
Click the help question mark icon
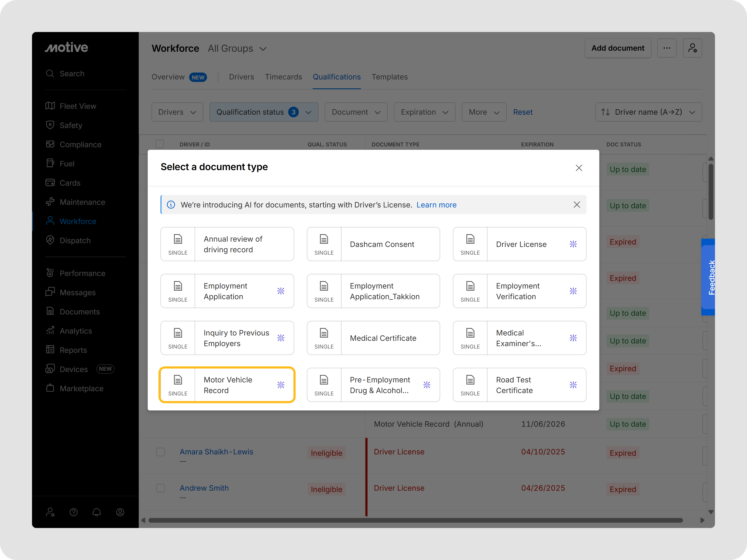pos(74,512)
